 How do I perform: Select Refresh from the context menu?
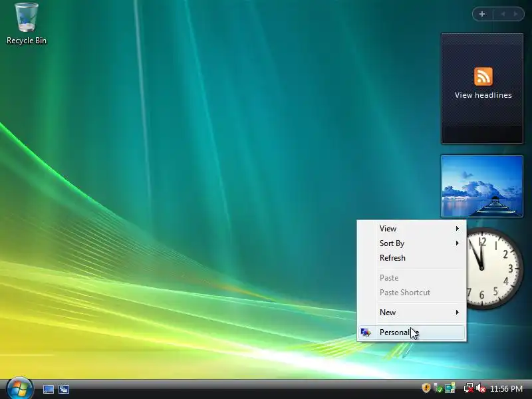click(412, 258)
